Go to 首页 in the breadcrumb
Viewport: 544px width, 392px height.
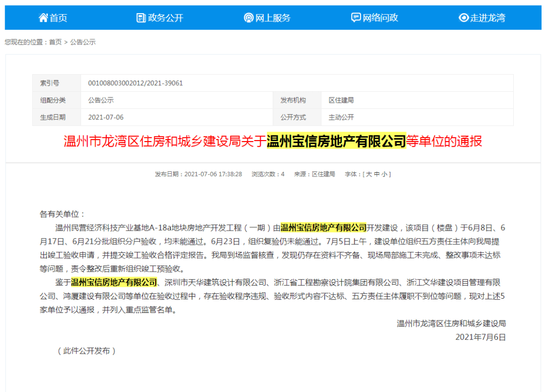point(55,42)
